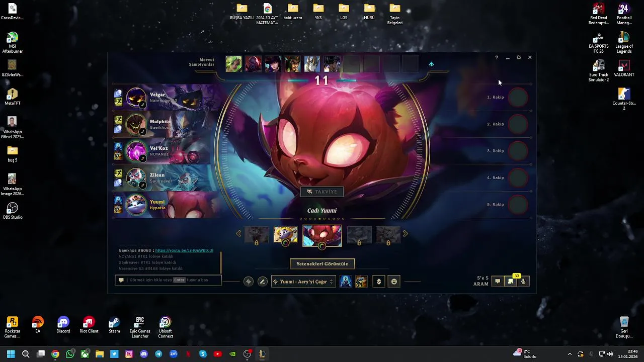Open Windows Start menu
644x362 pixels.
click(11, 354)
